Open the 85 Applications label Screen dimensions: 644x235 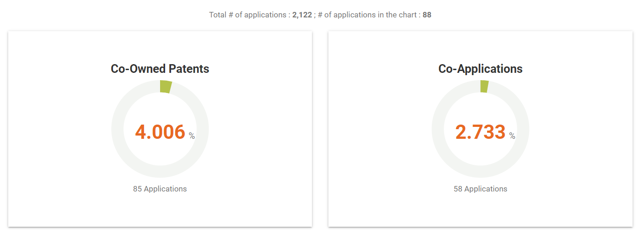160,189
